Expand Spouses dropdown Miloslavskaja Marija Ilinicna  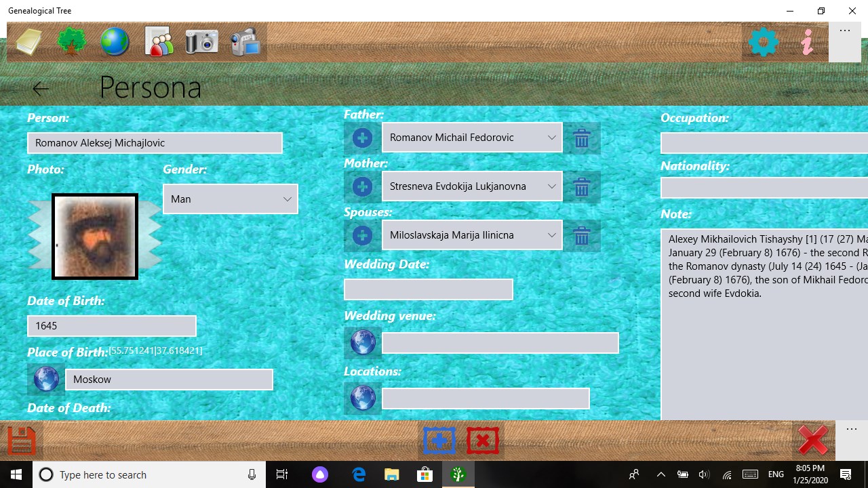(x=472, y=235)
